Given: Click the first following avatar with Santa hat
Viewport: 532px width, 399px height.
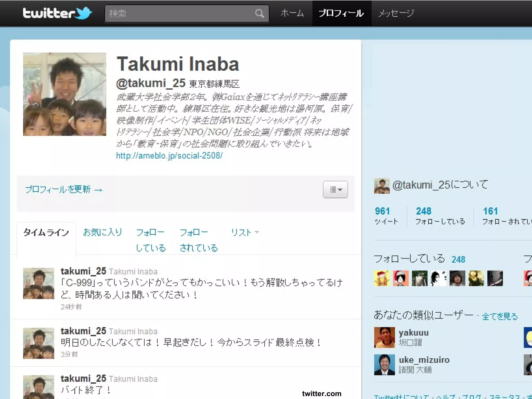Looking at the screenshot, I should (x=382, y=278).
